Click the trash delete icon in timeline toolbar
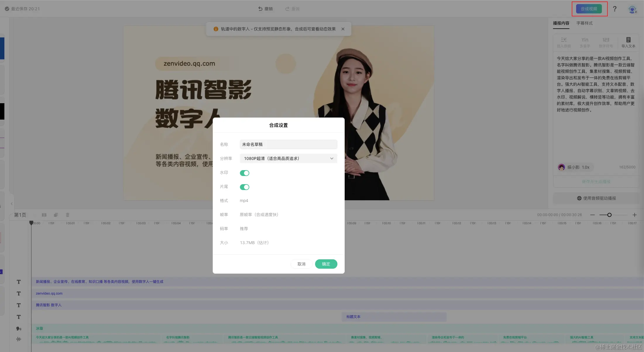 coord(68,215)
